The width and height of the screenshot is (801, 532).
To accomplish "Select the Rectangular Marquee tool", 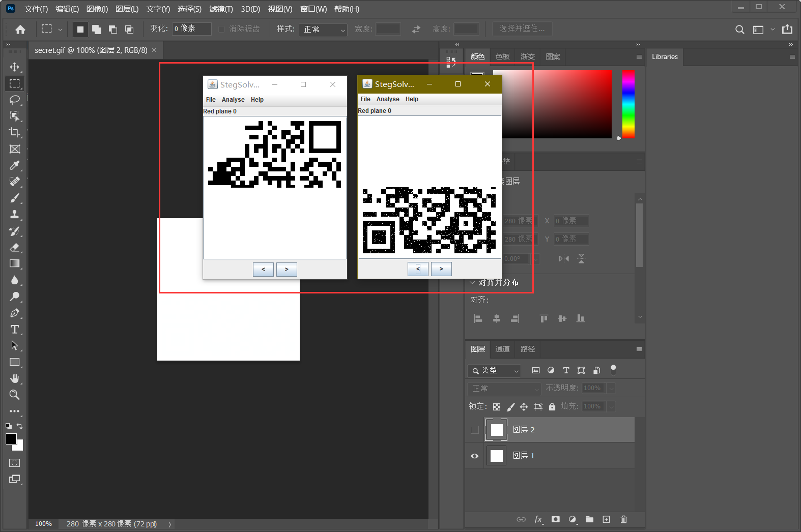I will pos(15,83).
